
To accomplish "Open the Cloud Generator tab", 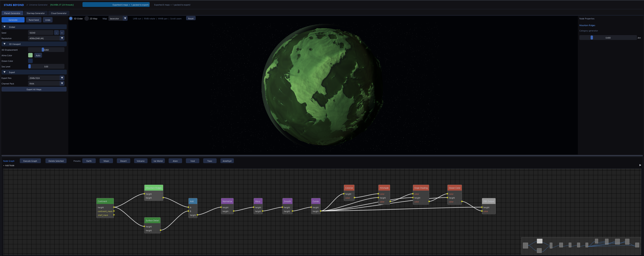I will [59, 13].
